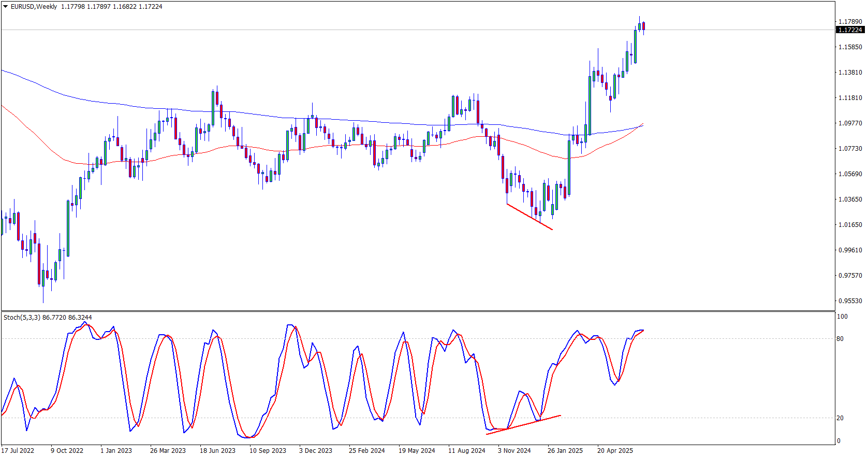Click the blue moving average line on the price chart
This screenshot has width=868, height=457.
tap(259, 113)
